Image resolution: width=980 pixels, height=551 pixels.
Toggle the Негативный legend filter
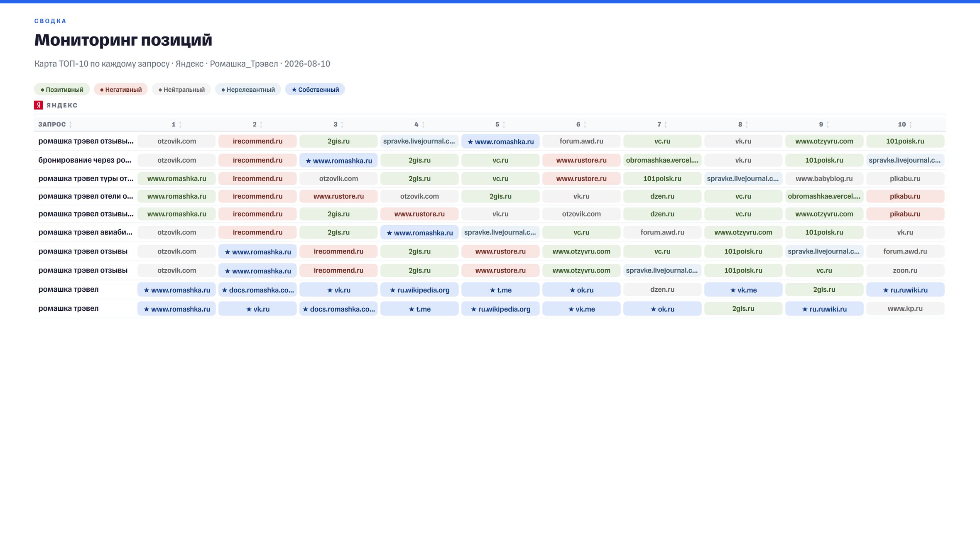pos(121,90)
